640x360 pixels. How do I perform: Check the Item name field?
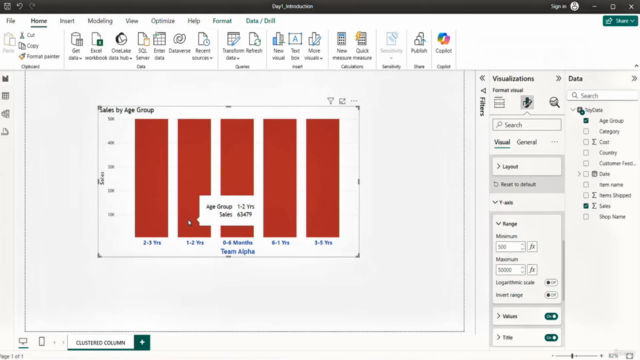click(586, 184)
